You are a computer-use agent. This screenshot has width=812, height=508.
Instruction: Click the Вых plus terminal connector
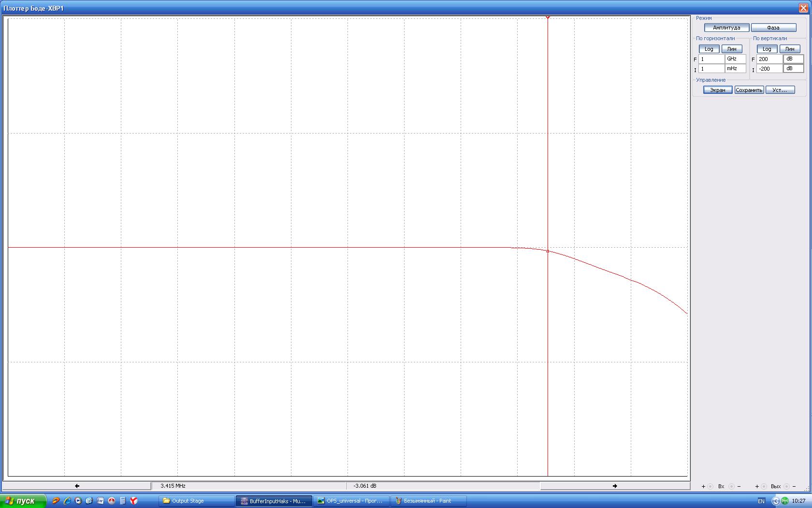point(764,487)
